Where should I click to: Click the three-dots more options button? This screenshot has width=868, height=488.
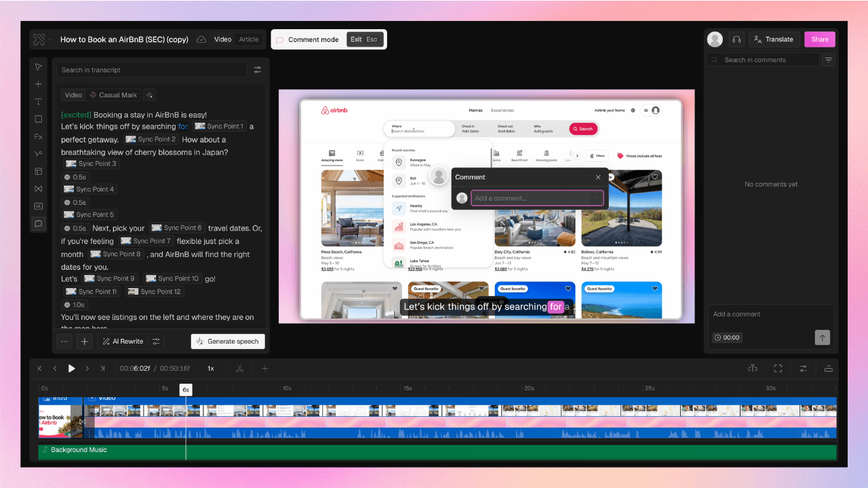click(64, 342)
